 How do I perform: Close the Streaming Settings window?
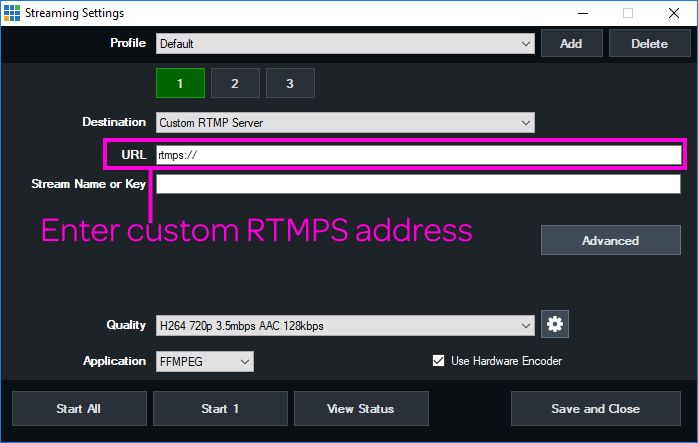pyautogui.click(x=673, y=13)
